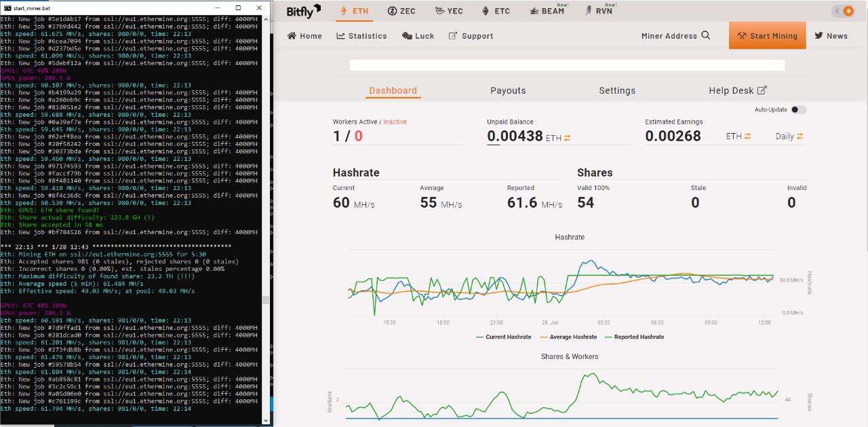Toggle the Current Hashrate legend entry
Image resolution: width=868 pixels, height=427 pixels.
pos(502,337)
